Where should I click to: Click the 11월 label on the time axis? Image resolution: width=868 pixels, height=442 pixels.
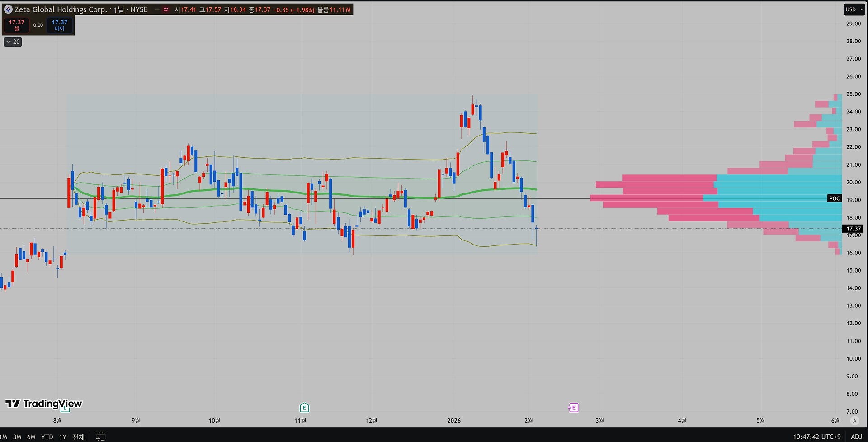pyautogui.click(x=300, y=421)
